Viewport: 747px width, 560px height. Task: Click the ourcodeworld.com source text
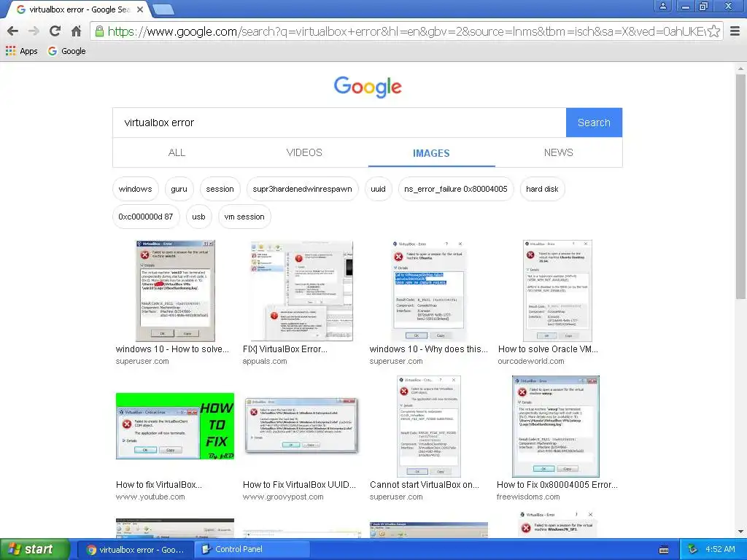(x=531, y=361)
